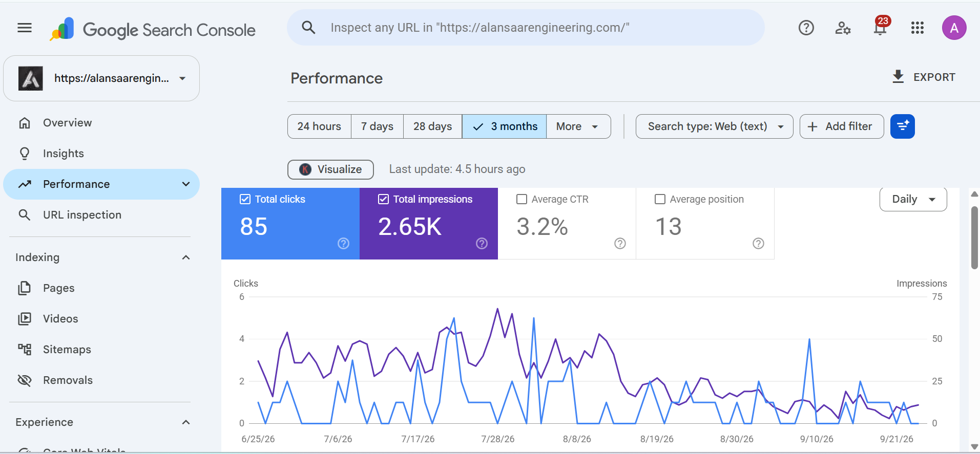Show help for Average position metric
The height and width of the screenshot is (454, 980).
click(x=758, y=244)
